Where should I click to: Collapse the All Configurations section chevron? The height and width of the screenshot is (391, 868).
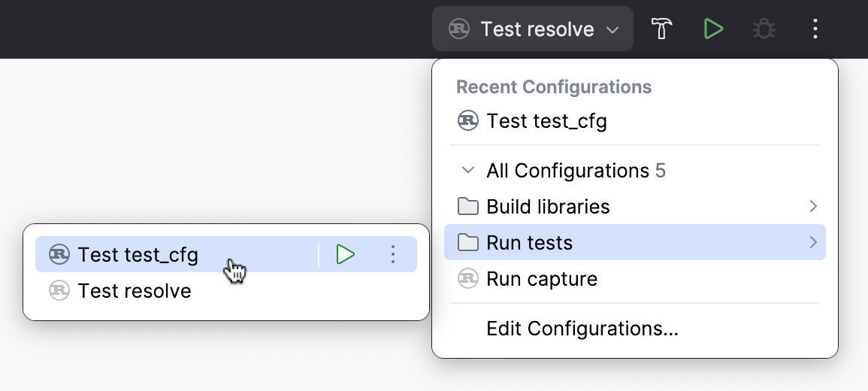click(468, 171)
